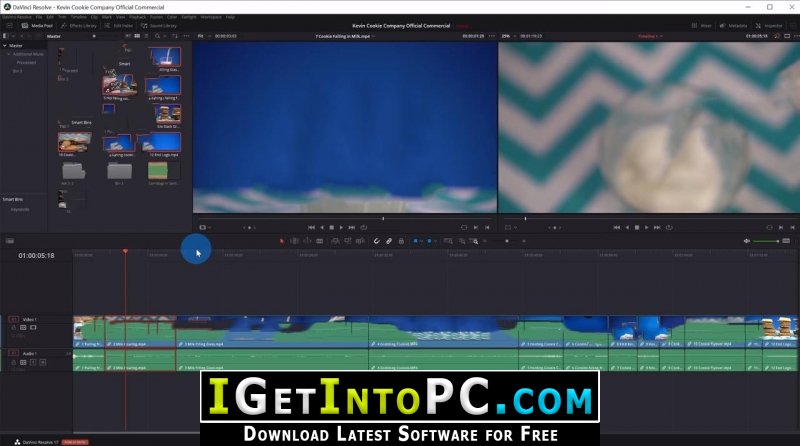
Task: Select the Trim Edit mode tool
Action: [294, 241]
